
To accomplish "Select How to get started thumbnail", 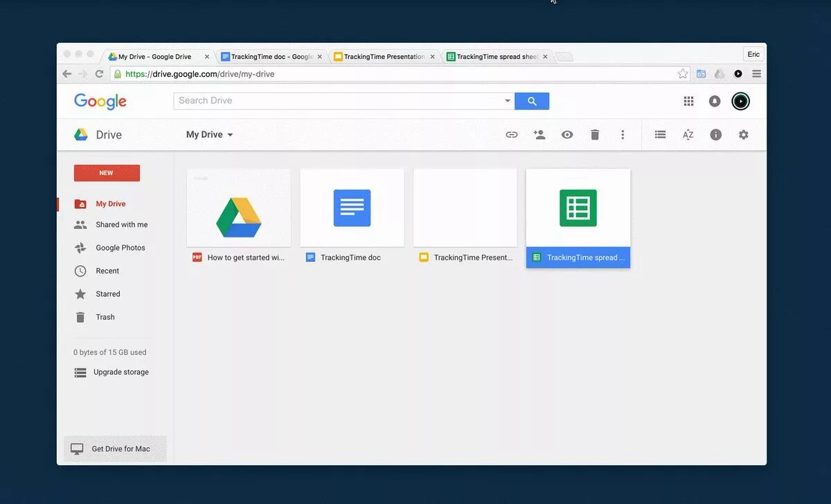I will click(239, 208).
